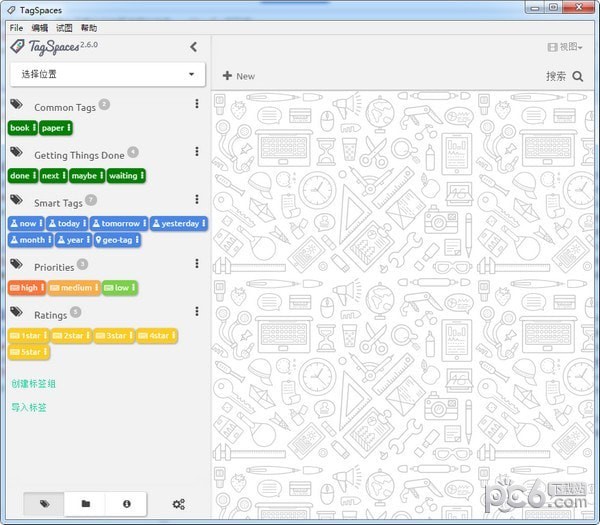The image size is (600, 525).
Task: Collapse the left panel with chevron arrow
Action: click(x=193, y=46)
